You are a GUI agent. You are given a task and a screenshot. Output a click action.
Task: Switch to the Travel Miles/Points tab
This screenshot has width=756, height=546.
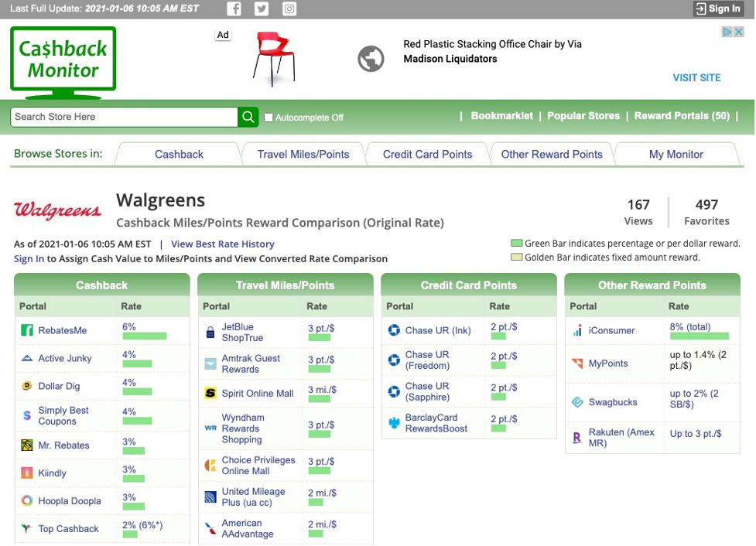point(303,154)
